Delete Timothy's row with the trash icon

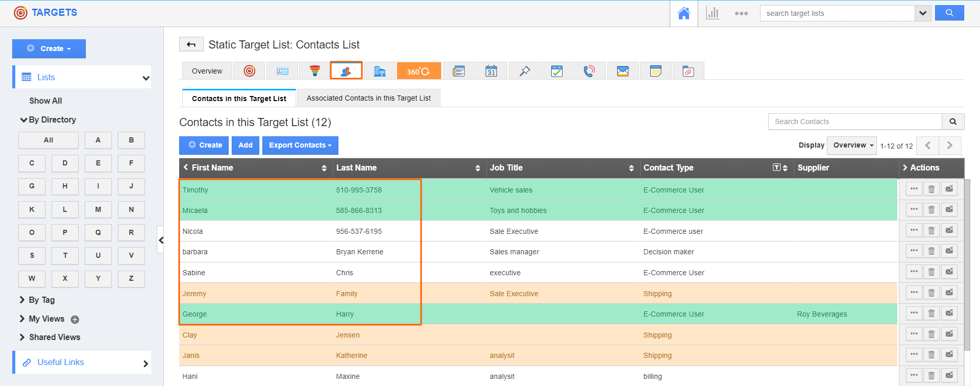pos(931,189)
